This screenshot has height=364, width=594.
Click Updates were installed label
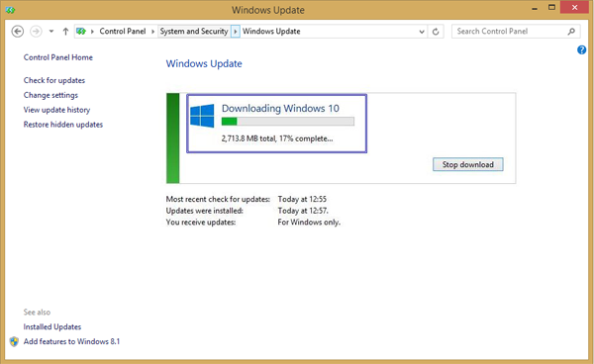click(x=205, y=211)
